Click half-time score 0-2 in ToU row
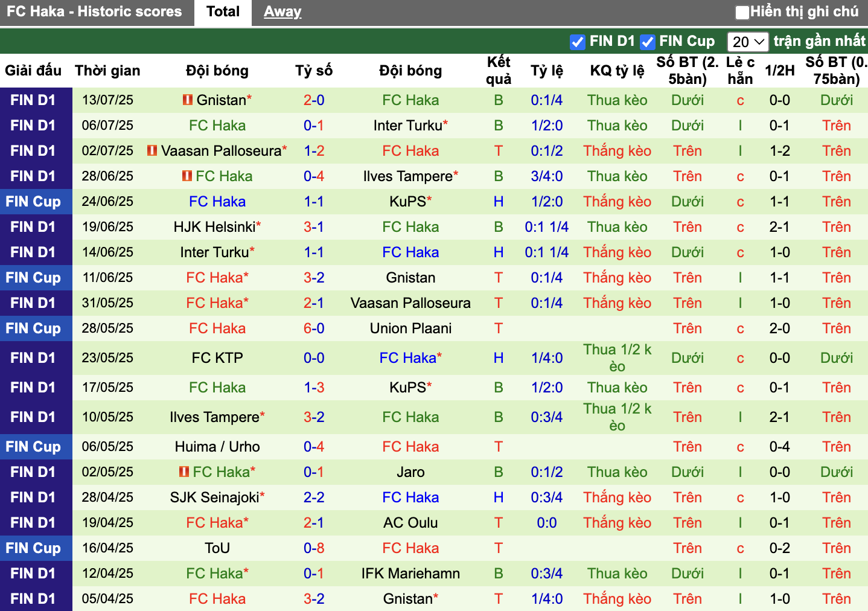 pyautogui.click(x=780, y=548)
